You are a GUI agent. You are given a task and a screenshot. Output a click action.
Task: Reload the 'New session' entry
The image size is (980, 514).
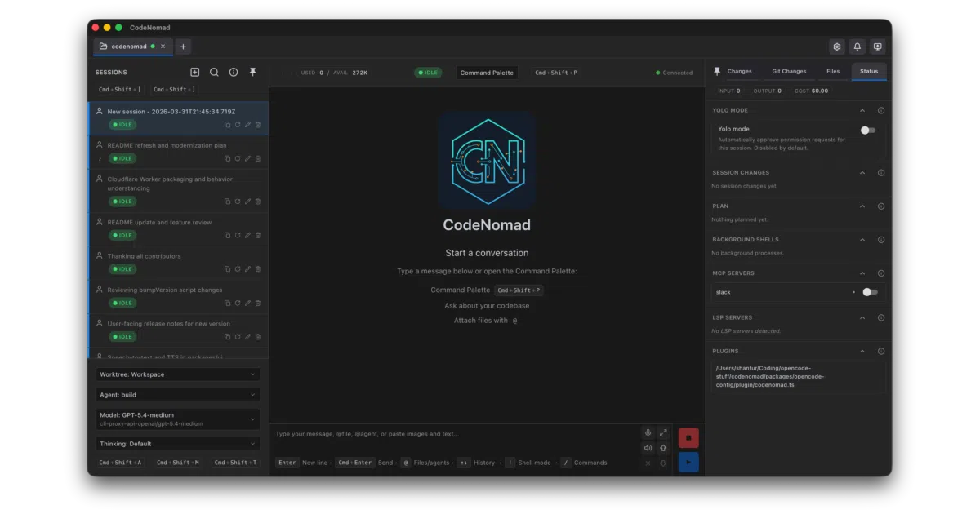[x=238, y=125]
